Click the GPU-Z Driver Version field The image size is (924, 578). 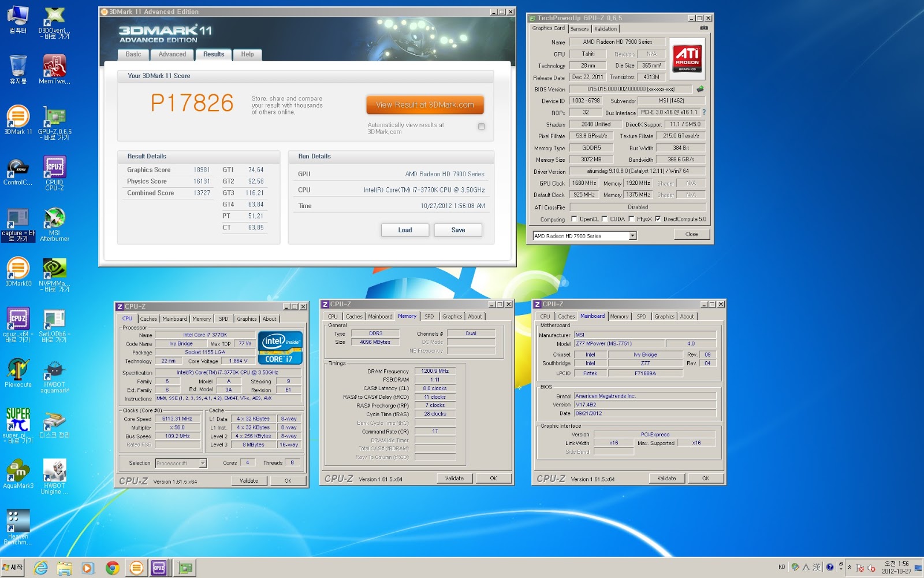pyautogui.click(x=638, y=171)
